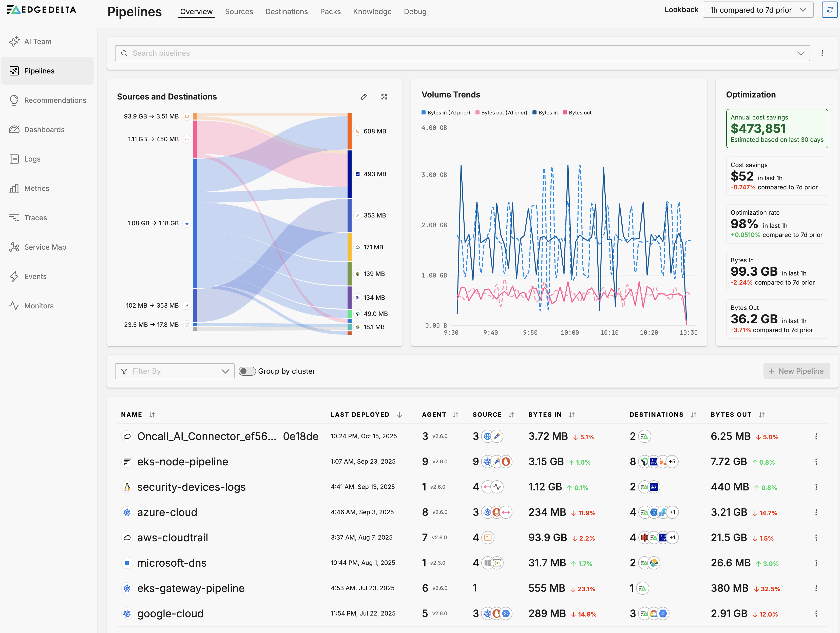Image resolution: width=840 pixels, height=633 pixels.
Task: Open Service Map from the sidebar
Action: pos(45,247)
